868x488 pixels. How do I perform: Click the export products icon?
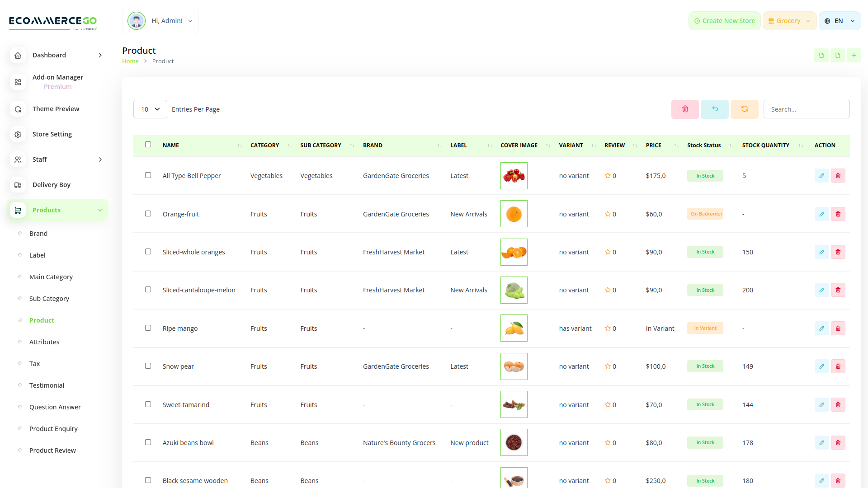[x=838, y=55]
